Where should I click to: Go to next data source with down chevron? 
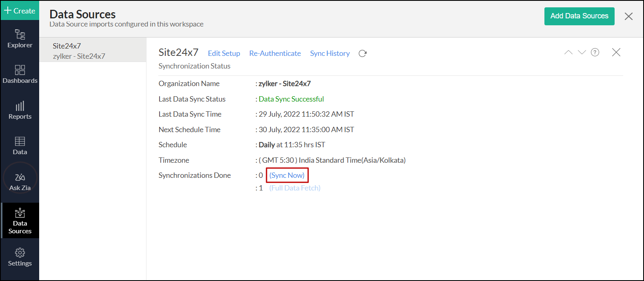582,52
